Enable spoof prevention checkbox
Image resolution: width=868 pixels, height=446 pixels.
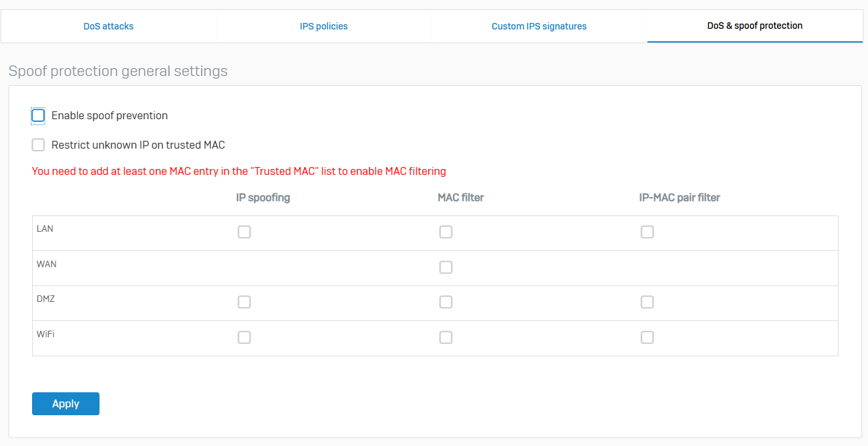click(39, 116)
